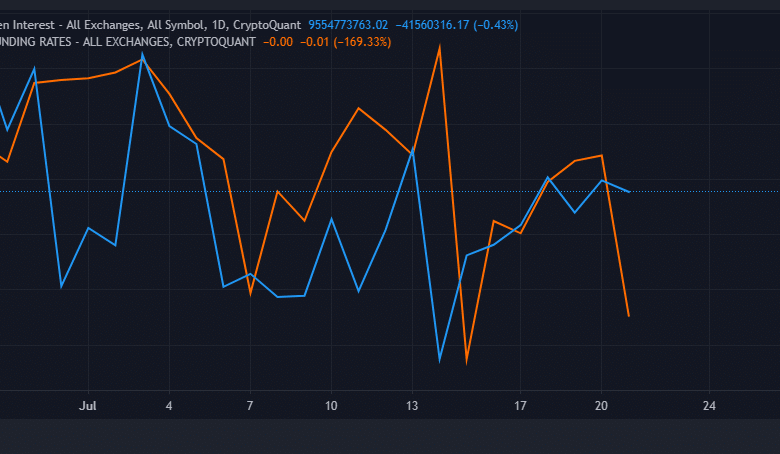The width and height of the screenshot is (780, 454).
Task: Click the blue line's peak near Jul 3
Action: tap(143, 55)
